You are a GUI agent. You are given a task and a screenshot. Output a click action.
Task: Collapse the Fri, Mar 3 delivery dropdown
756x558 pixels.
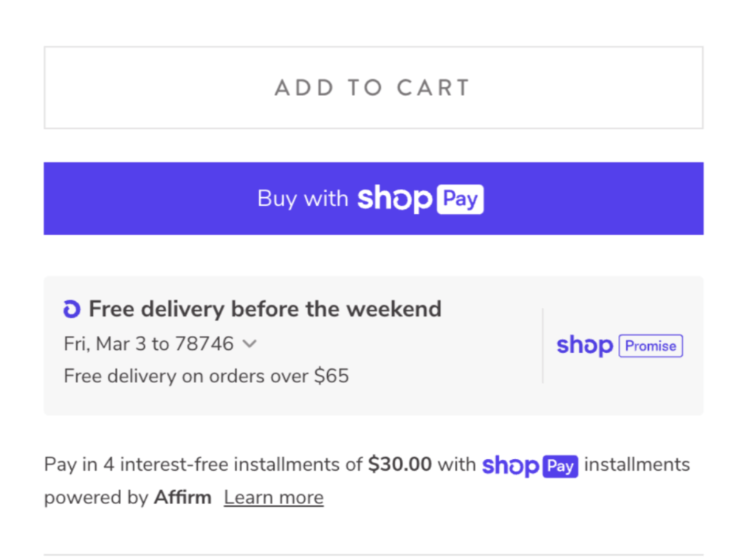pyautogui.click(x=249, y=343)
